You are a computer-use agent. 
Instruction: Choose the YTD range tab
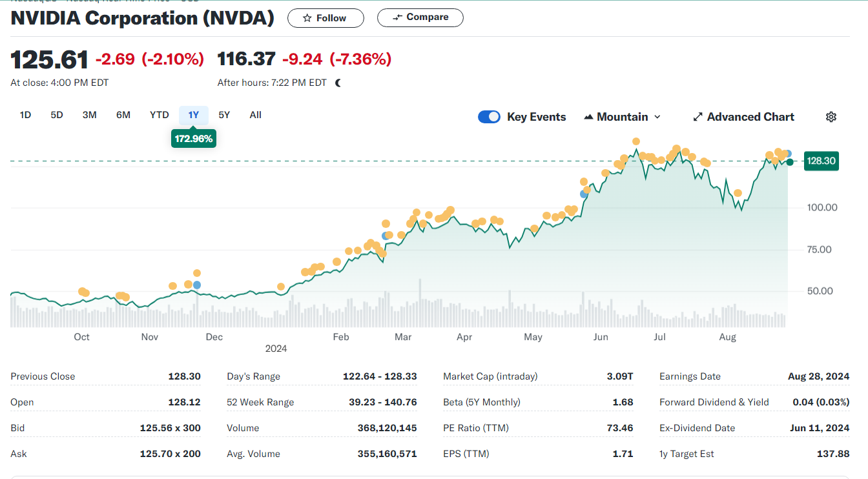pos(160,115)
